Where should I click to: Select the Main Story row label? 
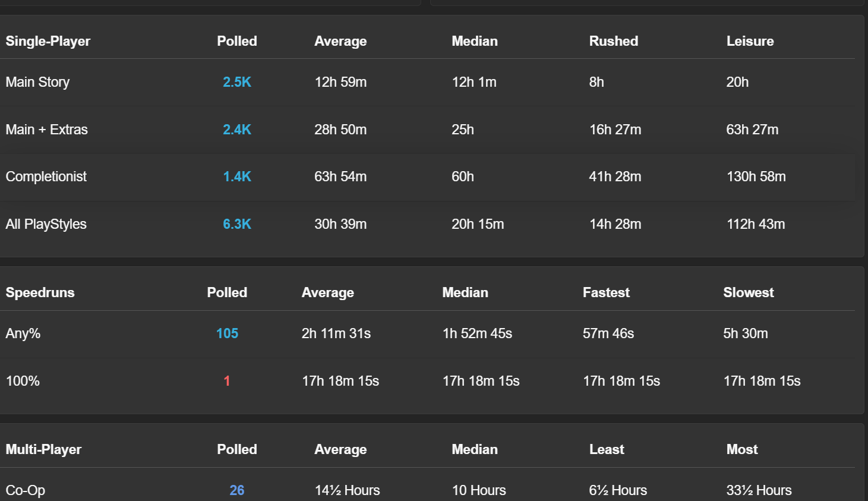pyautogui.click(x=37, y=82)
